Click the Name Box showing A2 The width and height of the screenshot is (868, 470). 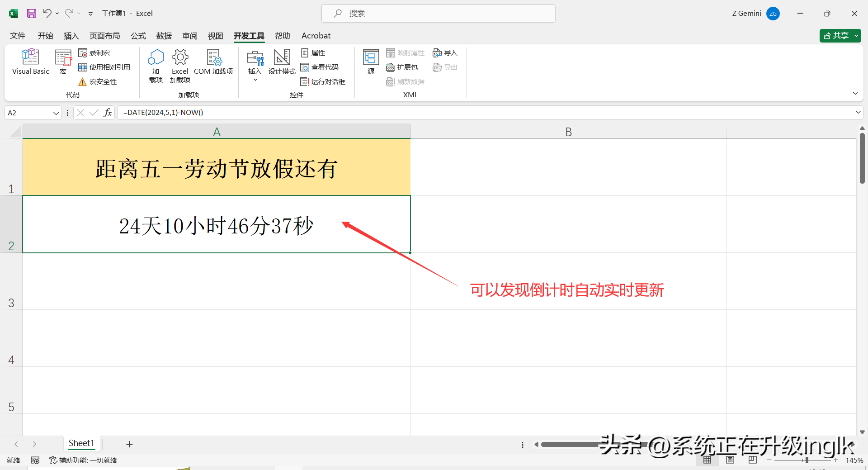tap(28, 113)
